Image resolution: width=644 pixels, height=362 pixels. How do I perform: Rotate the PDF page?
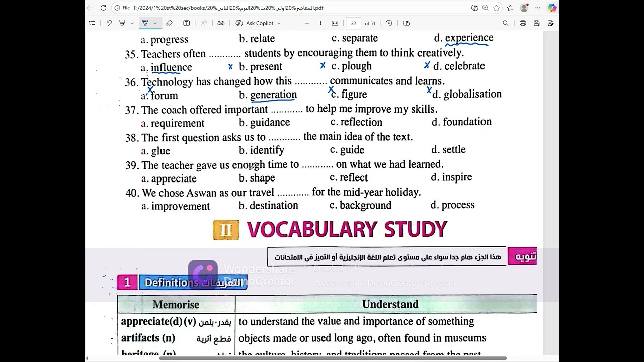coord(389,23)
